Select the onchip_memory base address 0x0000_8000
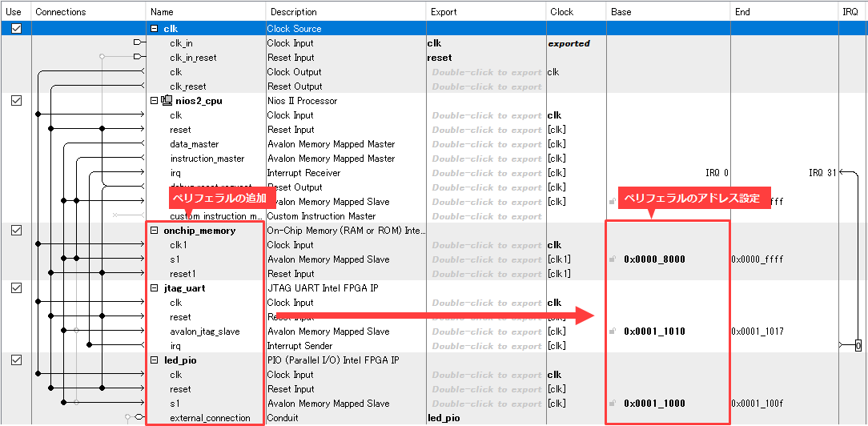Viewport: 868px width, 426px height. click(x=654, y=259)
